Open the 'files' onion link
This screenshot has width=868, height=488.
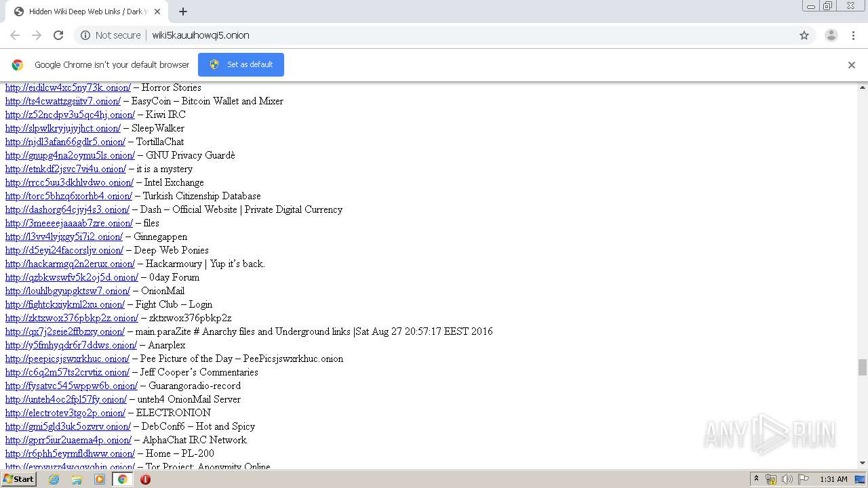(69, 223)
